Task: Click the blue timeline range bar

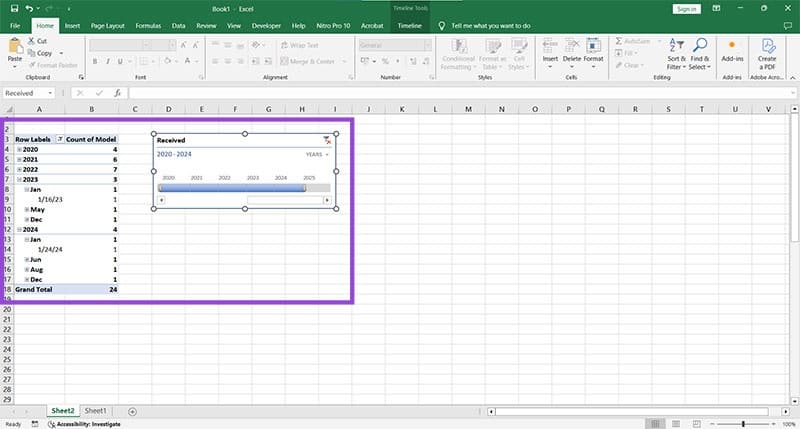Action: pos(232,187)
